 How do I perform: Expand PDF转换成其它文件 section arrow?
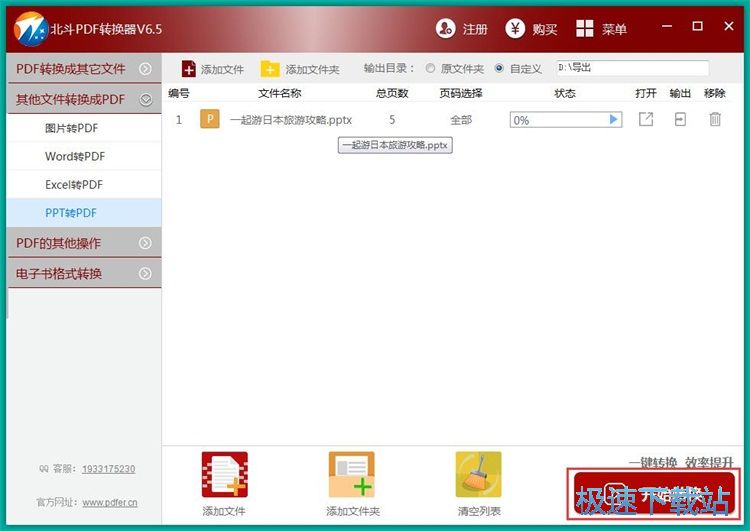pyautogui.click(x=145, y=69)
